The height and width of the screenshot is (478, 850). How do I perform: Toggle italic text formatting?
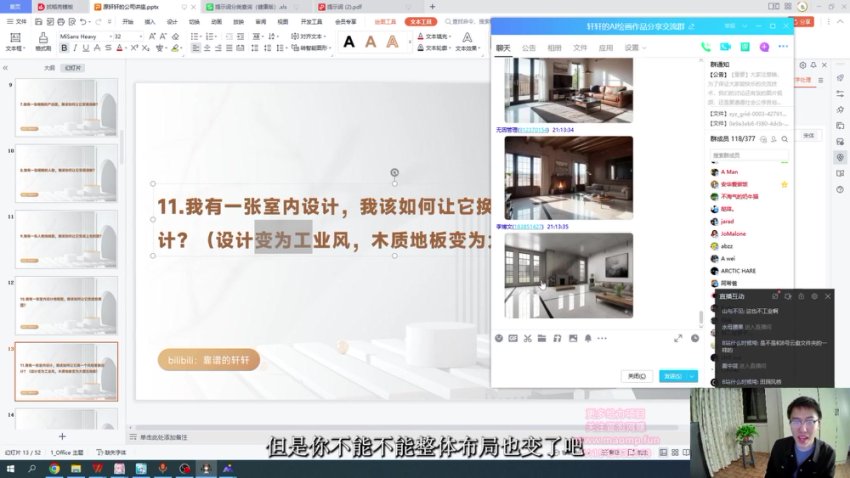pyautogui.click(x=76, y=47)
